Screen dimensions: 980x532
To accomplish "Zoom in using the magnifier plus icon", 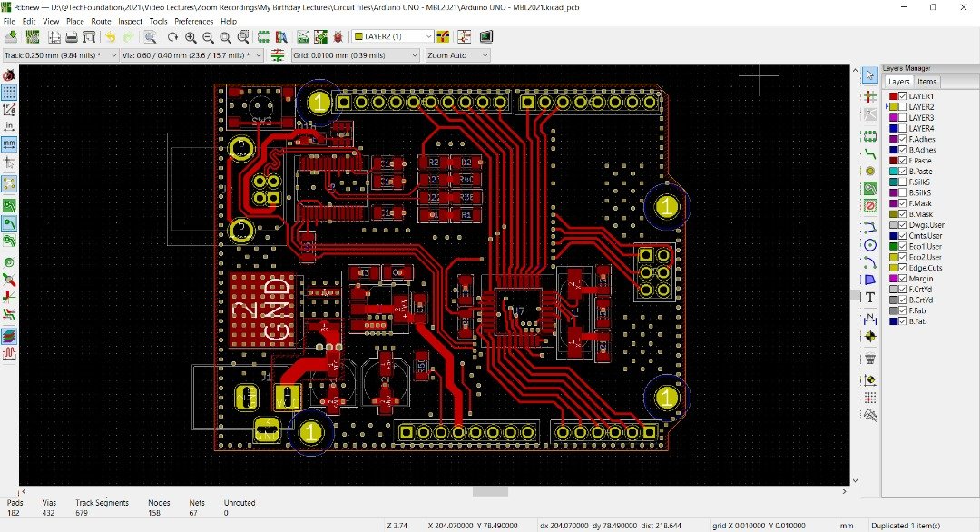I will 191,37.
